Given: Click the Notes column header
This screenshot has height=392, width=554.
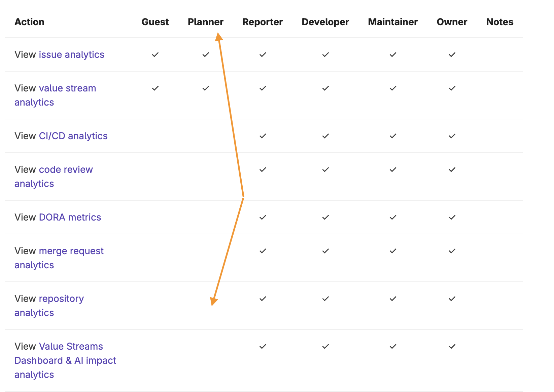Looking at the screenshot, I should (499, 22).
